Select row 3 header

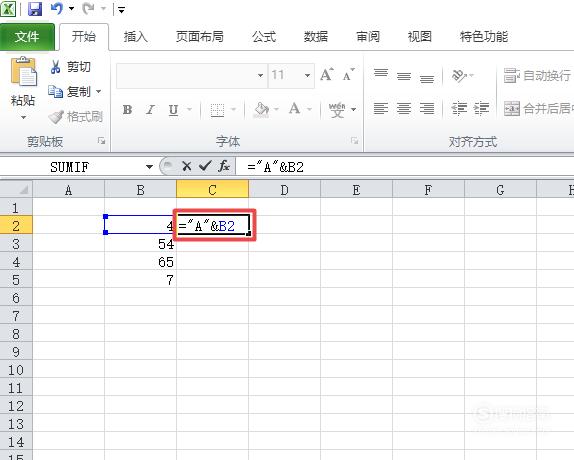tap(16, 244)
